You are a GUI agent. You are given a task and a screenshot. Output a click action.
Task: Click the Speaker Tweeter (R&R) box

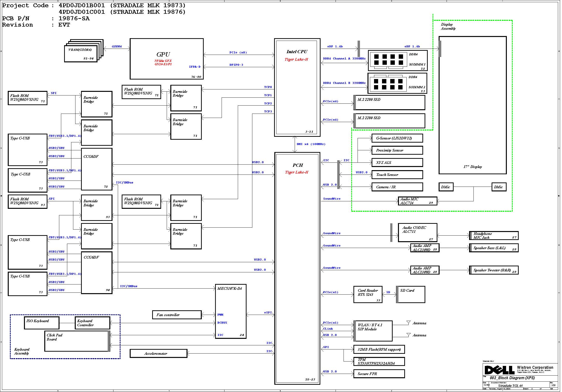click(495, 270)
